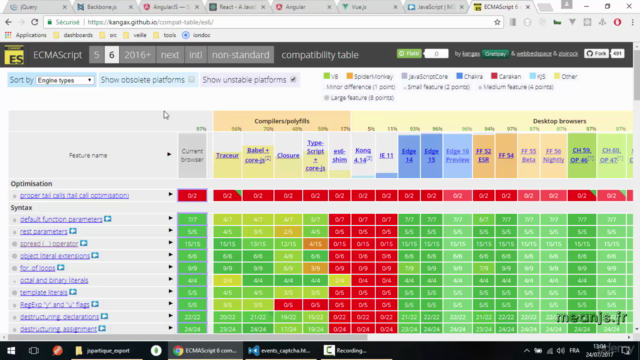Screen dimensions: 640x360
Task: Expand the proper tail calls row
Action: click(x=170, y=194)
